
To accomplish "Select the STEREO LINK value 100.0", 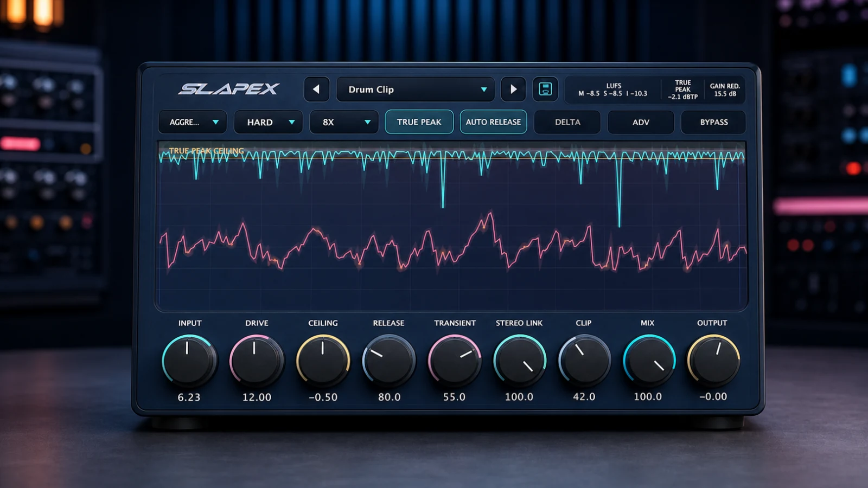I will point(519,397).
